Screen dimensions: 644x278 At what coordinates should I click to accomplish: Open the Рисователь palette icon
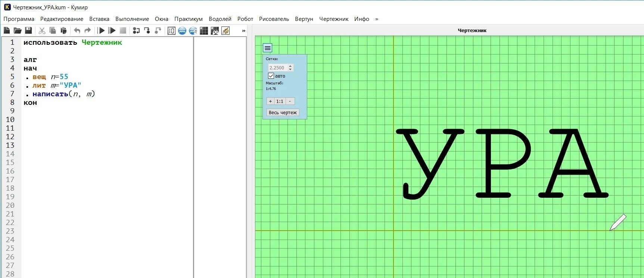[x=225, y=31]
